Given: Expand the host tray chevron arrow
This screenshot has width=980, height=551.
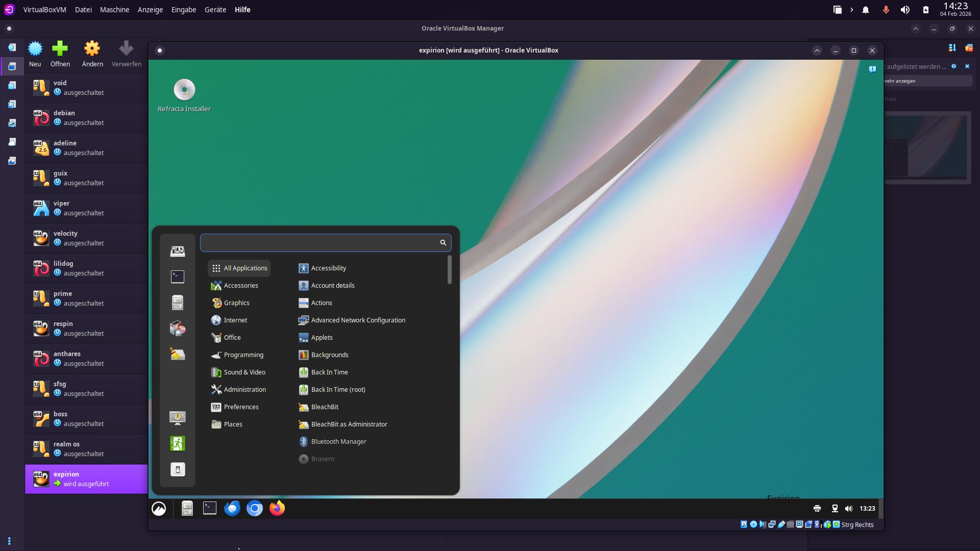Looking at the screenshot, I should pos(851,10).
